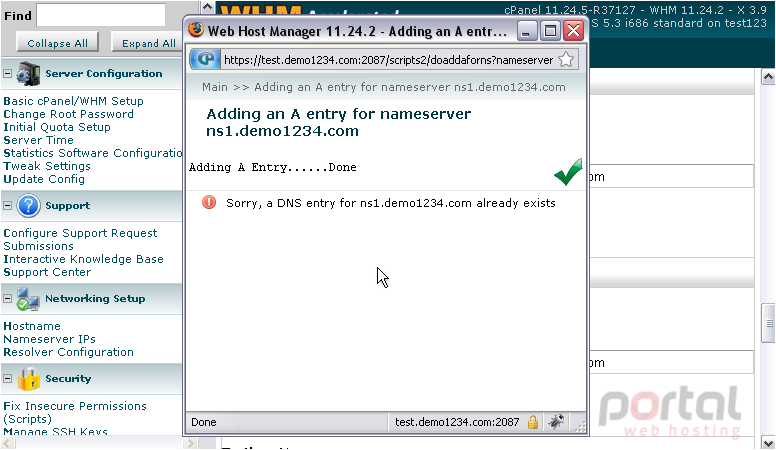Screen dimensions: 776x450
Task: Click the Networking Setup computer icon
Action: [x=28, y=299]
